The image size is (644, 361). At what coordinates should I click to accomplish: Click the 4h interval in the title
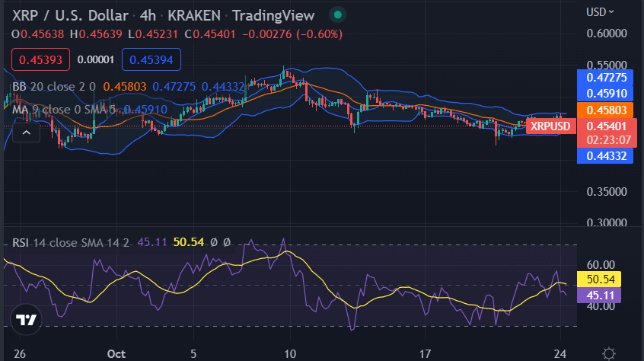[x=148, y=15]
